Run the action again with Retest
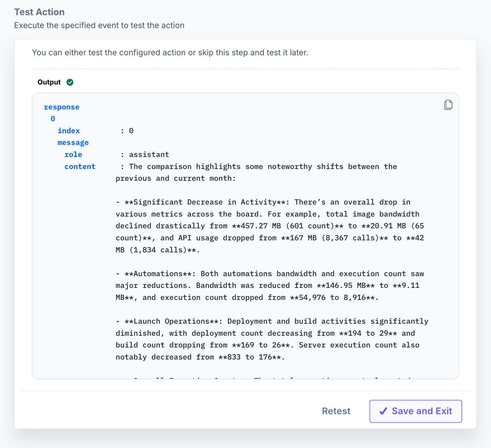 (336, 411)
